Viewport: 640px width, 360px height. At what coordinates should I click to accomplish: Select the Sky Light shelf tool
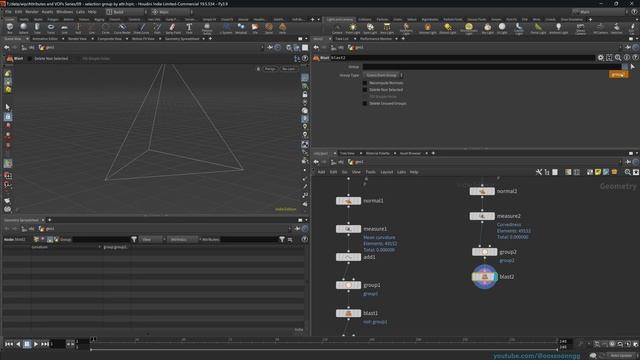click(487, 28)
